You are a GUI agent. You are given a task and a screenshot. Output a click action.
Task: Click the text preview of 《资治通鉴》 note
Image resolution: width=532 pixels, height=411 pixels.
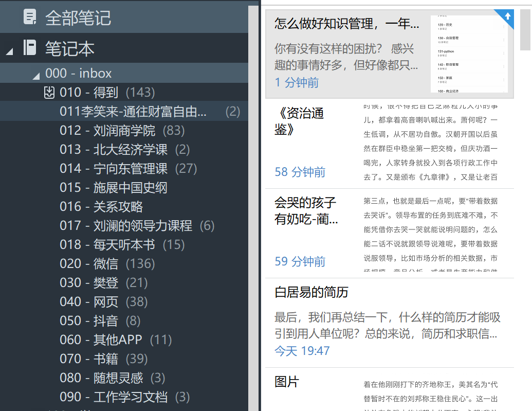pos(430,144)
